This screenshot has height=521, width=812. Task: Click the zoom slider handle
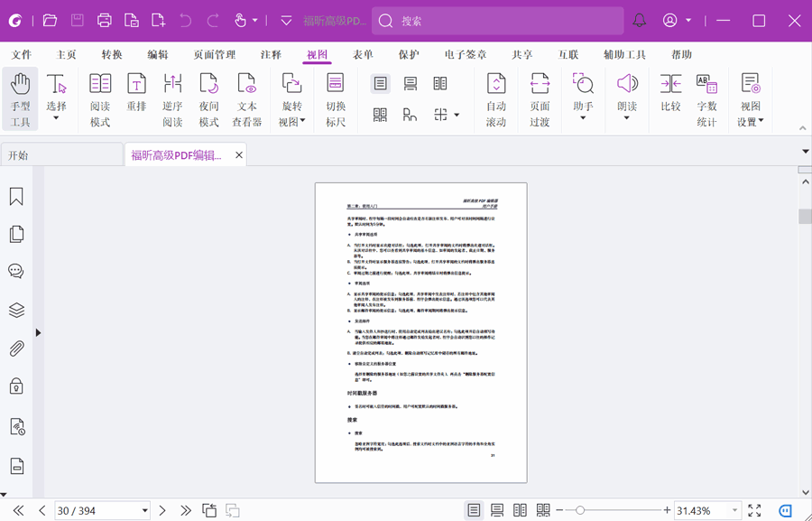[580, 511]
